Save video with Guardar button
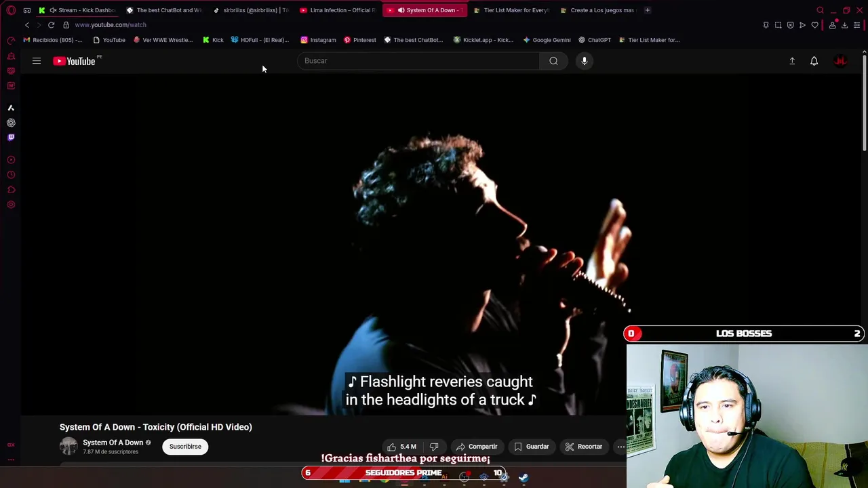Image resolution: width=868 pixels, height=488 pixels. (531, 447)
